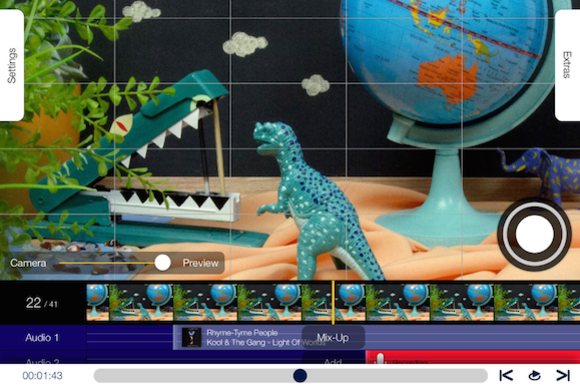Screen dimensions: 580x389
Task: Open the Settings side tab
Action: pyautogui.click(x=12, y=65)
